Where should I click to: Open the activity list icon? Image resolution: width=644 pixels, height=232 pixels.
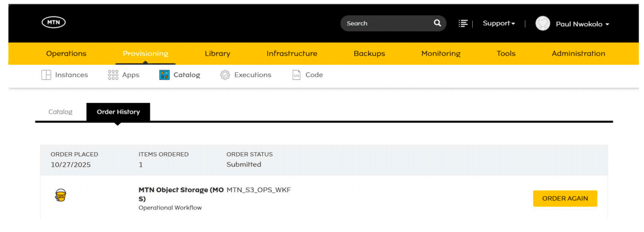click(x=463, y=23)
